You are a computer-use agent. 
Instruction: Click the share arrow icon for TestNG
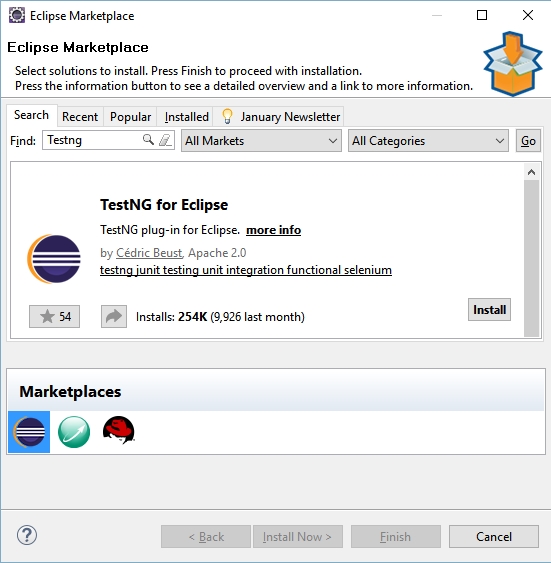click(114, 316)
